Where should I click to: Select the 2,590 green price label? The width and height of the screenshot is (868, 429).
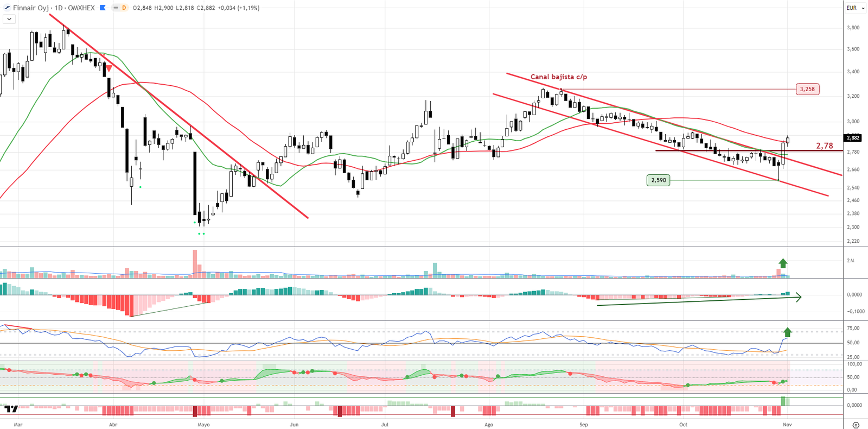pos(658,180)
